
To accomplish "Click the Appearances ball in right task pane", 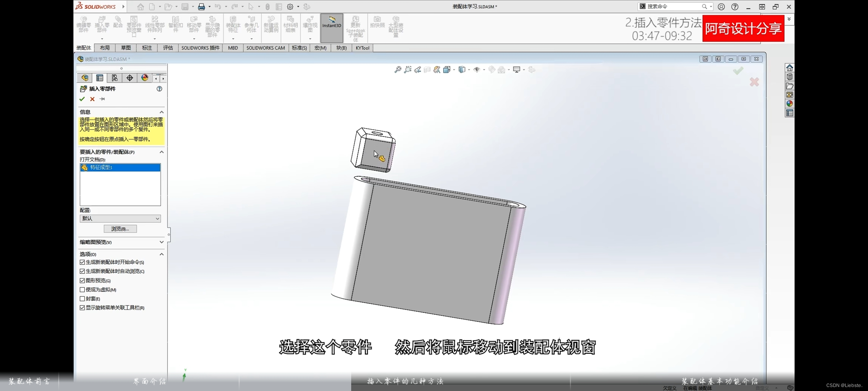I will (790, 104).
